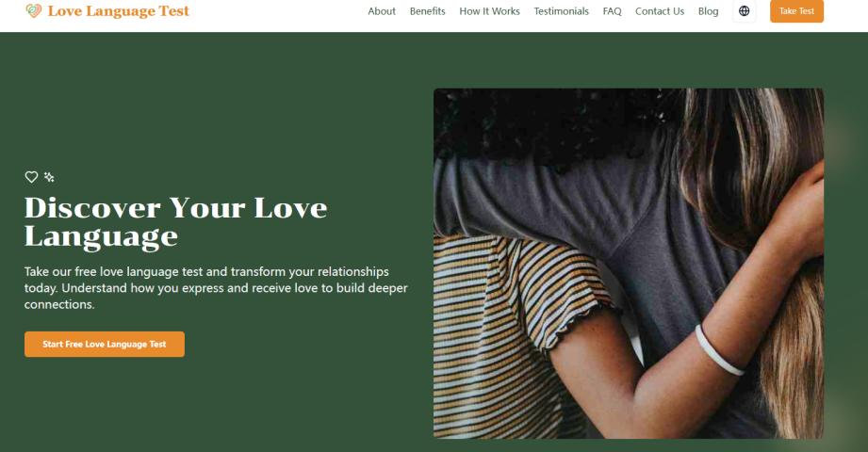This screenshot has width=868, height=452.
Task: Click the hero photo of hugging couple
Action: pos(629,264)
